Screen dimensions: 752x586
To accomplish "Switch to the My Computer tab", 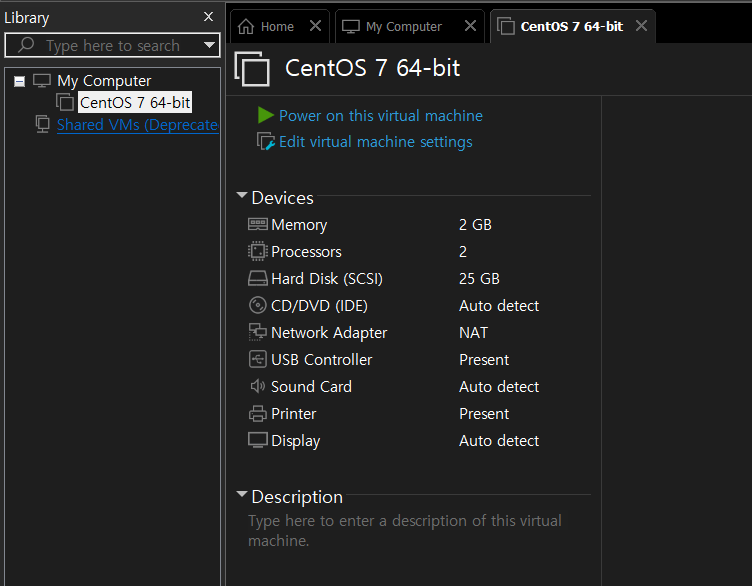I will point(410,26).
